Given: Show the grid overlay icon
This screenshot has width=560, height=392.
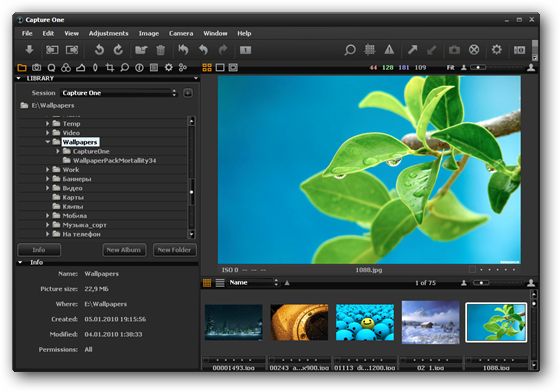Looking at the screenshot, I should [370, 50].
